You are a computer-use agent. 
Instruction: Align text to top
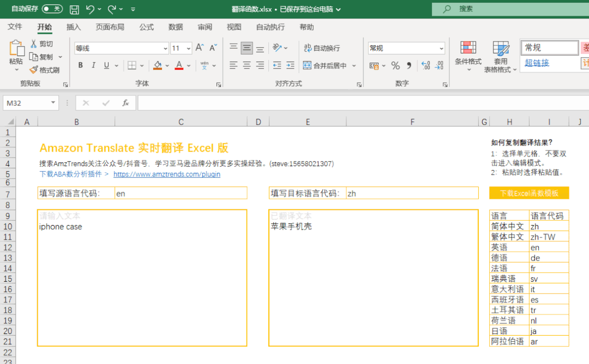click(233, 47)
